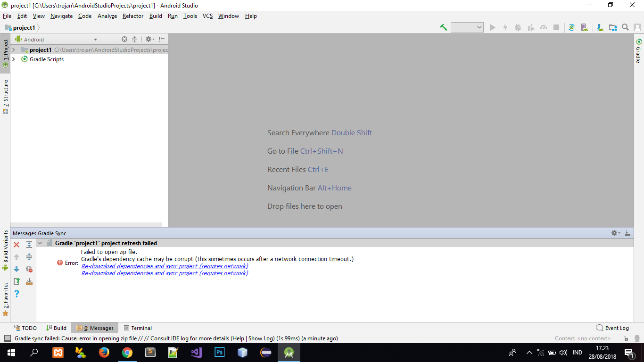The image size is (644, 362).
Task: Open Project Structure icon in toolbar
Action: [x=612, y=27]
